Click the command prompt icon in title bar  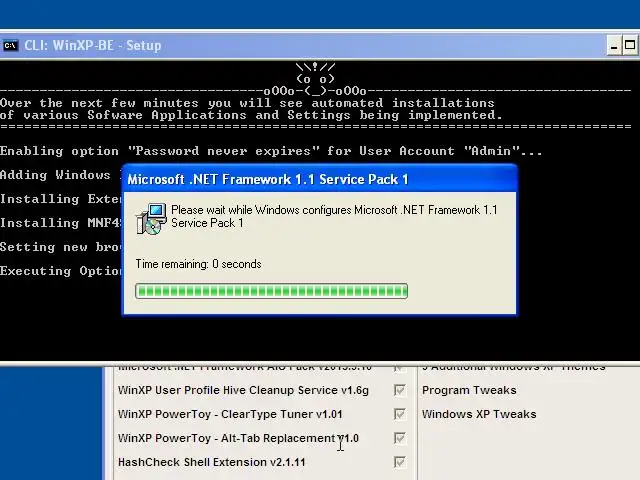tap(10, 45)
